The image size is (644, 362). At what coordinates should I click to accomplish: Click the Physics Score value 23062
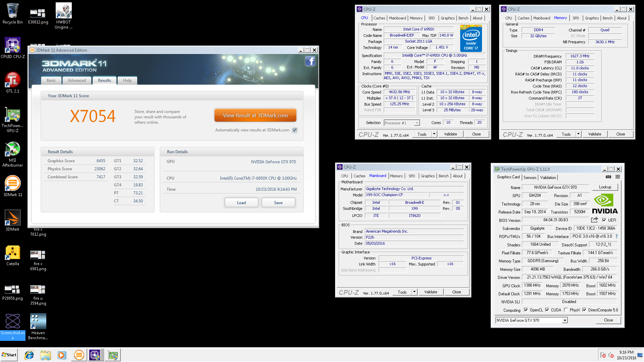tap(100, 169)
